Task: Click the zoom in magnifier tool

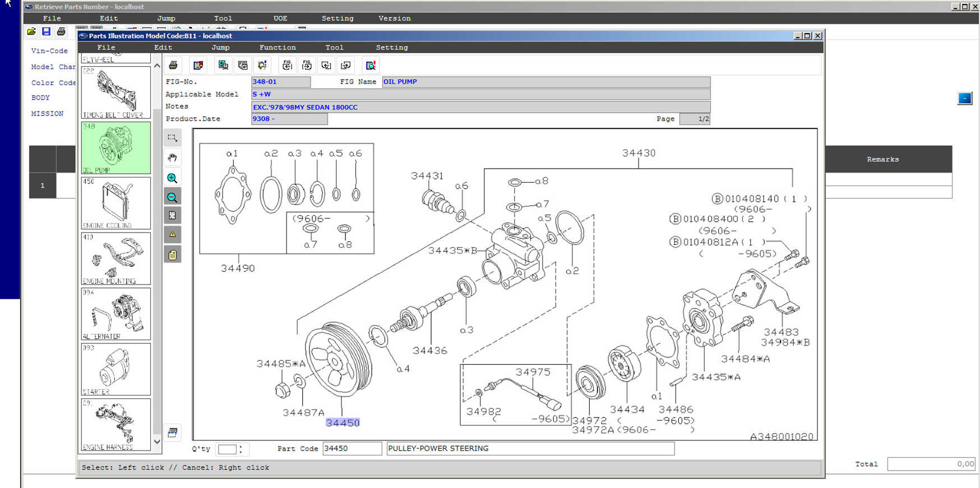Action: click(x=172, y=178)
